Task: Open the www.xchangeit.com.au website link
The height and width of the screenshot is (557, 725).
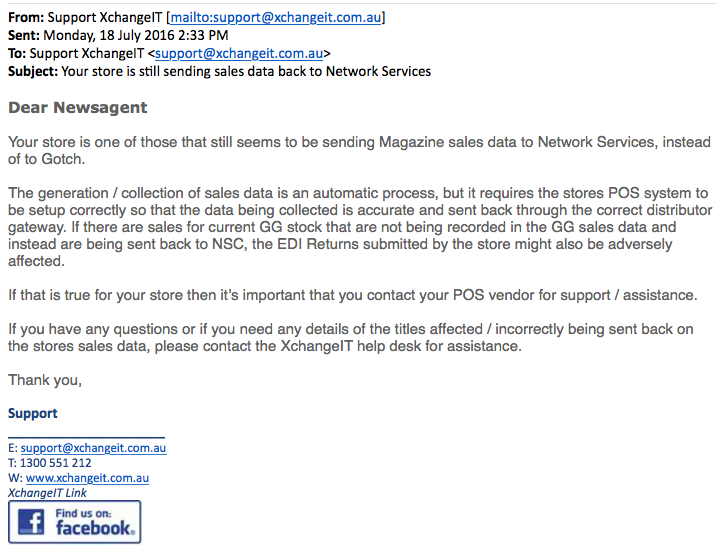Action: click(x=87, y=478)
